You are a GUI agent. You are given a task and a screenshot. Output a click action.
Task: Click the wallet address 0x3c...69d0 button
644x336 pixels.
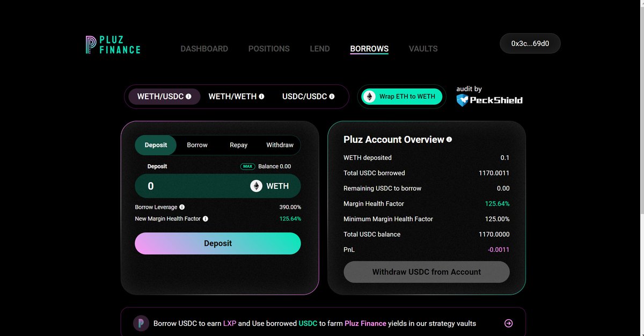pyautogui.click(x=530, y=43)
